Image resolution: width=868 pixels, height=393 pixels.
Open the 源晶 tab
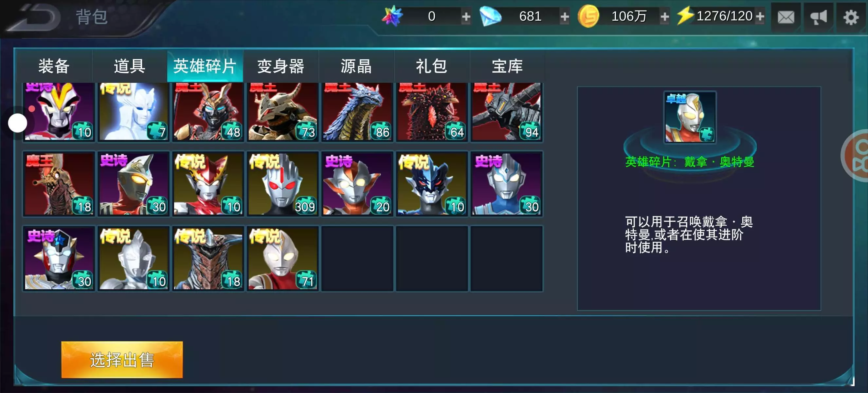[356, 66]
